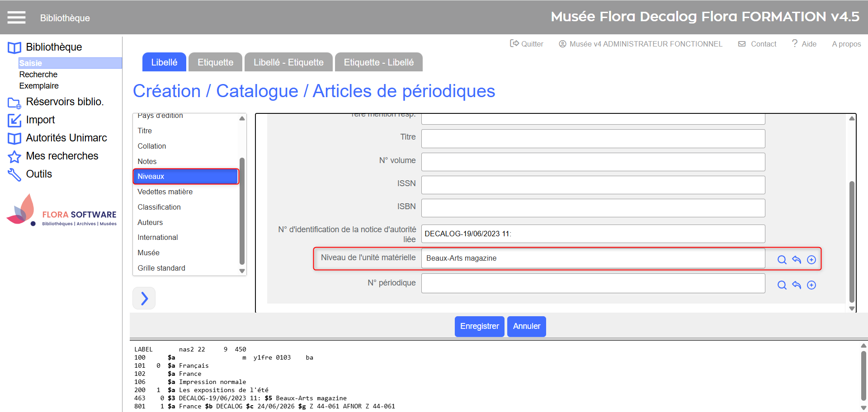Click the Réservoirs biblio. folder icon
Image resolution: width=868 pixels, height=412 pixels.
[x=14, y=103]
